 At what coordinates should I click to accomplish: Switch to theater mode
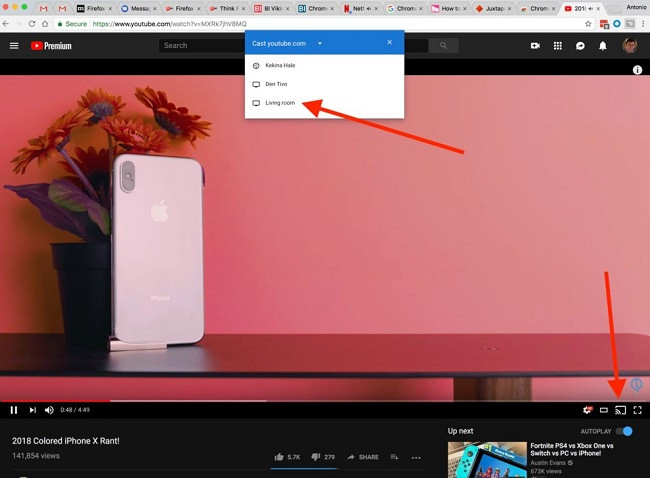pos(604,410)
